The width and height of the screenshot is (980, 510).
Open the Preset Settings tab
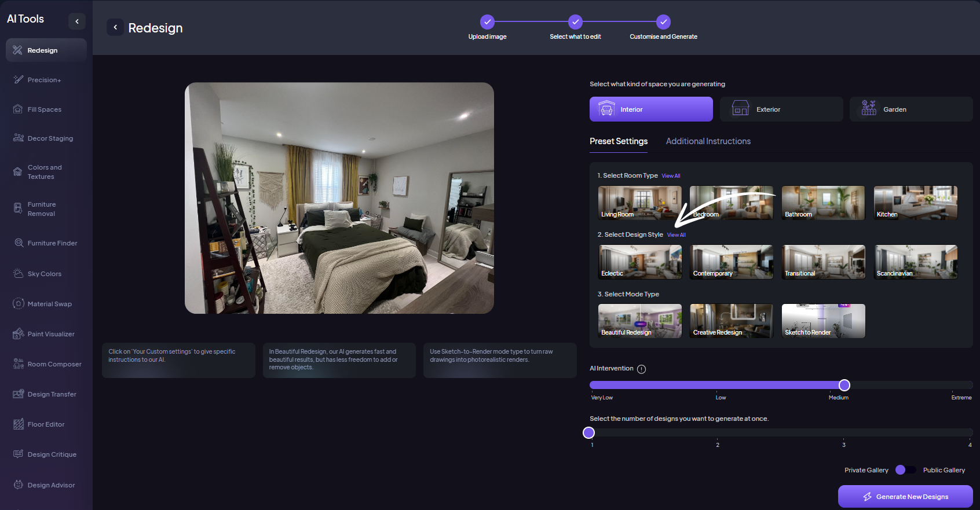click(619, 141)
